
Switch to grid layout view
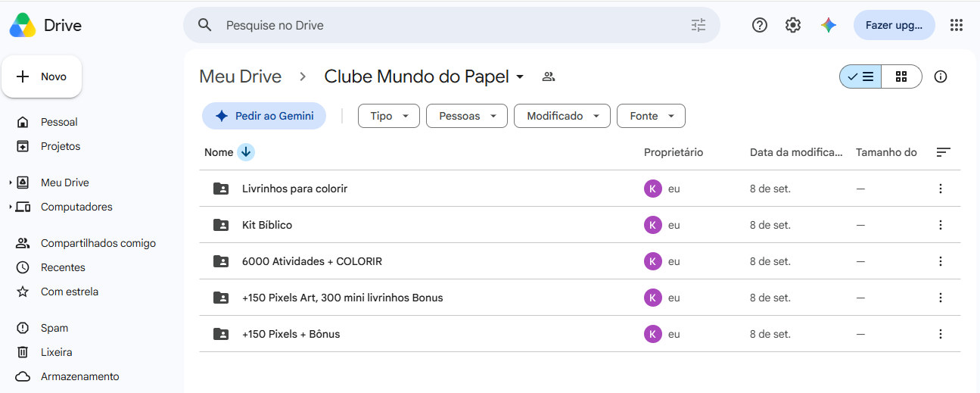901,76
